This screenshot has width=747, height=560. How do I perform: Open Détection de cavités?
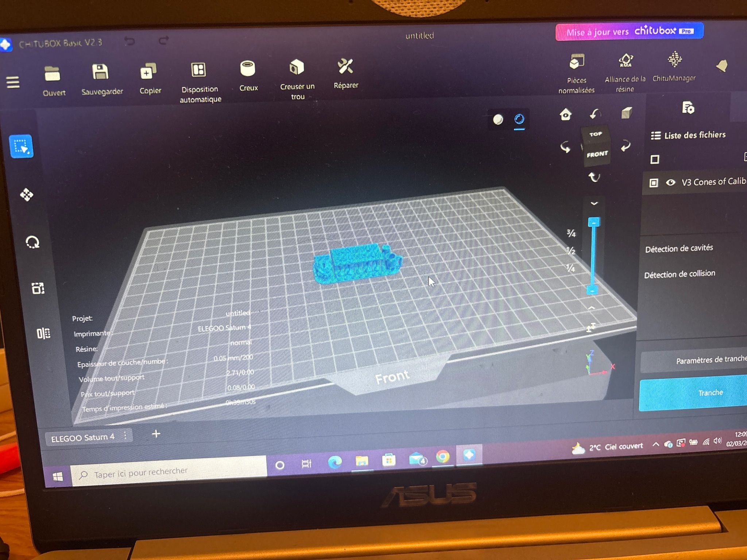tap(679, 249)
